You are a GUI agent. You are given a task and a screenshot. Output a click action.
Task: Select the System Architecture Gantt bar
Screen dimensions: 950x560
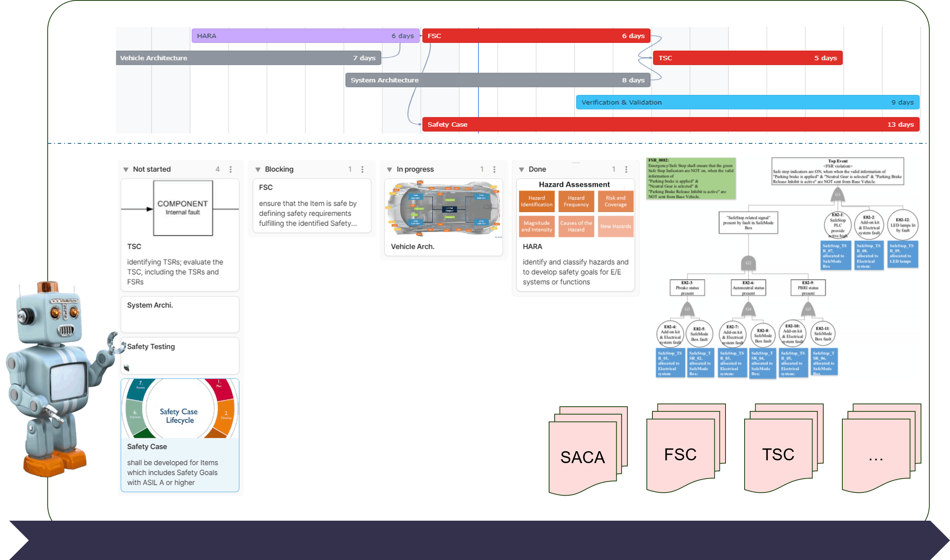[x=498, y=80]
